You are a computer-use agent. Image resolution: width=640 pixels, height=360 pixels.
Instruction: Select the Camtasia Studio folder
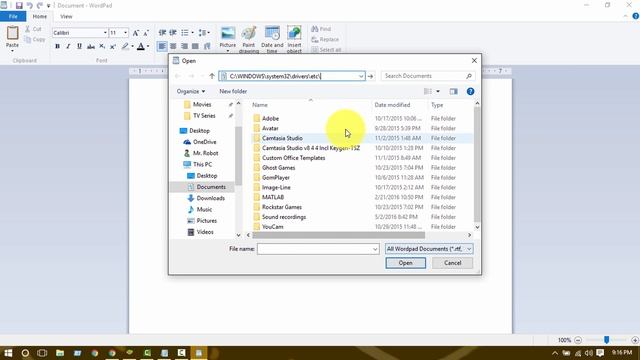pyautogui.click(x=282, y=138)
